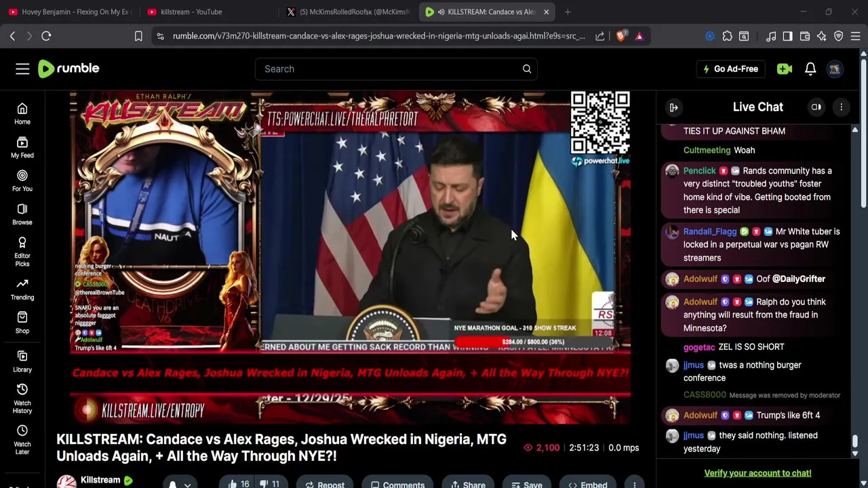868x488 pixels.
Task: Click username gogetac in chat
Action: [x=699, y=346]
